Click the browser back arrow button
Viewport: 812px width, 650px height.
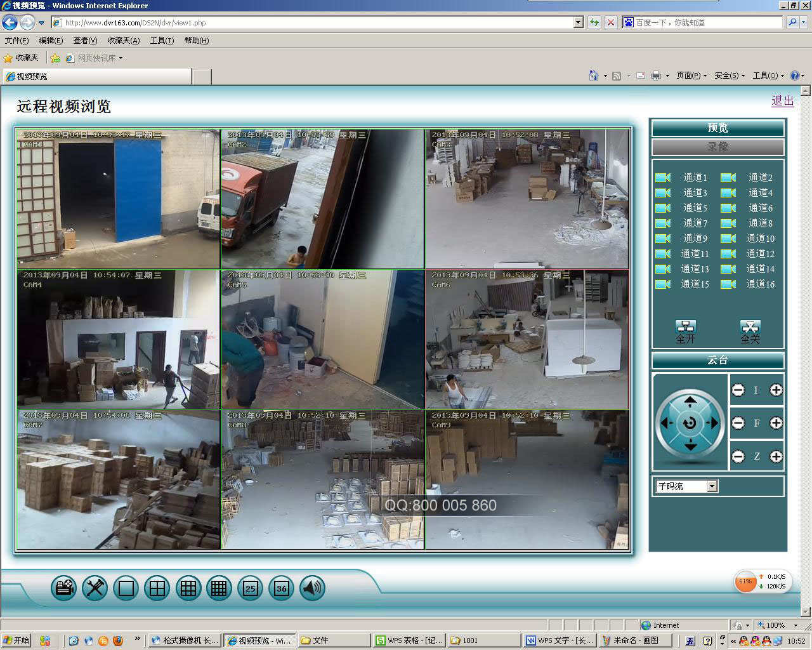(x=10, y=23)
